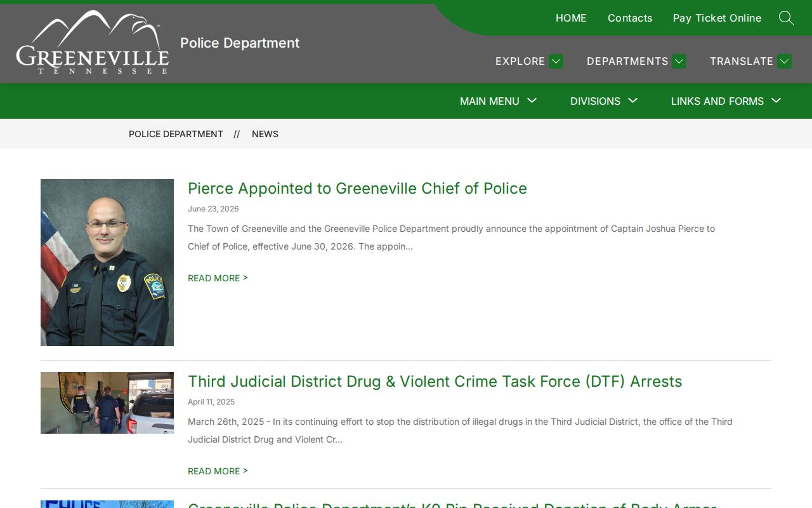The image size is (812, 508).
Task: Click the Police Department site title
Action: pyautogui.click(x=240, y=43)
